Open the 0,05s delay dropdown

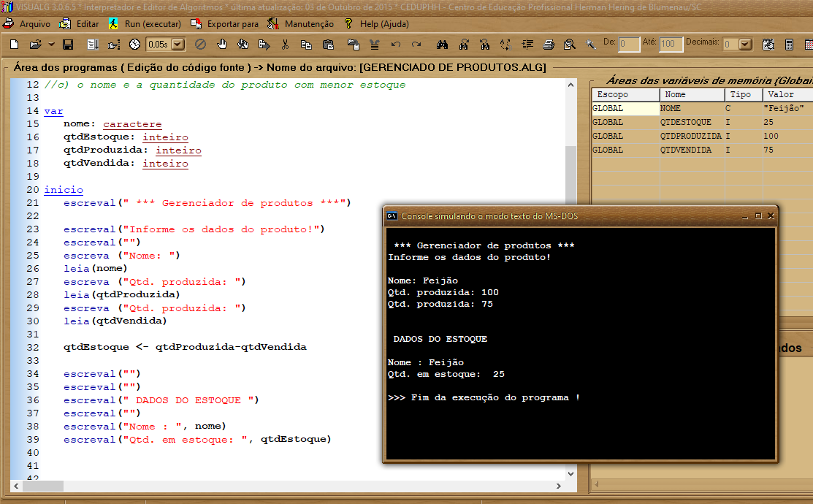click(178, 45)
